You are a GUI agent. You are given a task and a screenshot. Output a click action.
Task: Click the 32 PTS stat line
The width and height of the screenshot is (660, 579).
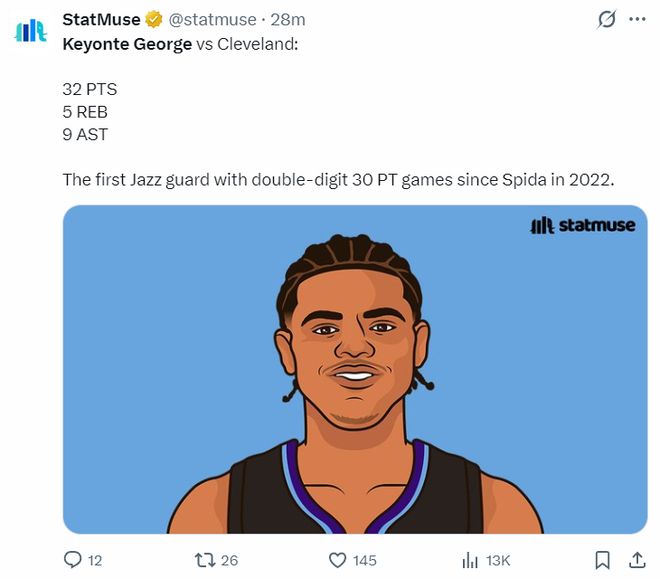tap(89, 88)
